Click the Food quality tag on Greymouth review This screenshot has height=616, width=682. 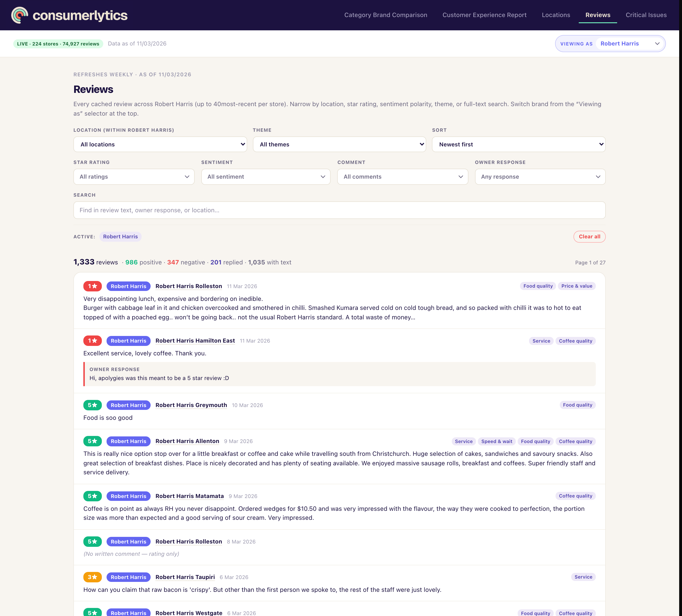(578, 405)
